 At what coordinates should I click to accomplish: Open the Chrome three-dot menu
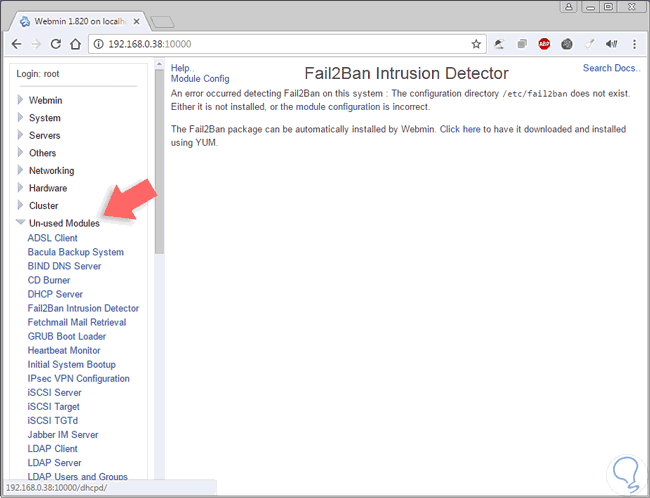click(x=634, y=44)
